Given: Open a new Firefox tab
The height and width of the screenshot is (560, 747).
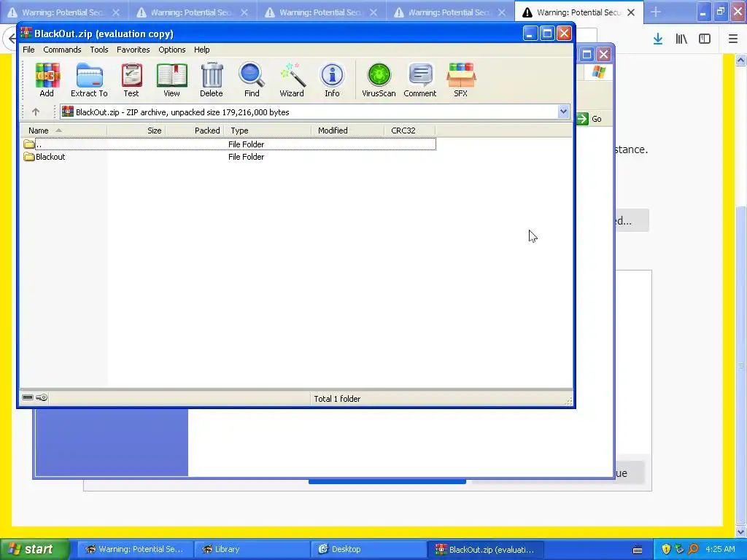Looking at the screenshot, I should (x=656, y=12).
